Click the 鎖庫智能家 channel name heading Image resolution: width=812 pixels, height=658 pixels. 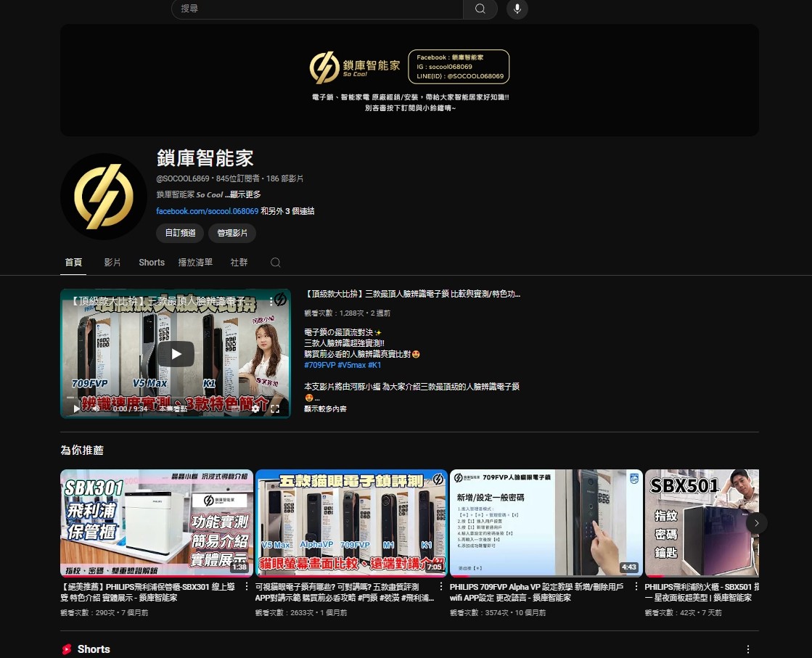pyautogui.click(x=205, y=158)
